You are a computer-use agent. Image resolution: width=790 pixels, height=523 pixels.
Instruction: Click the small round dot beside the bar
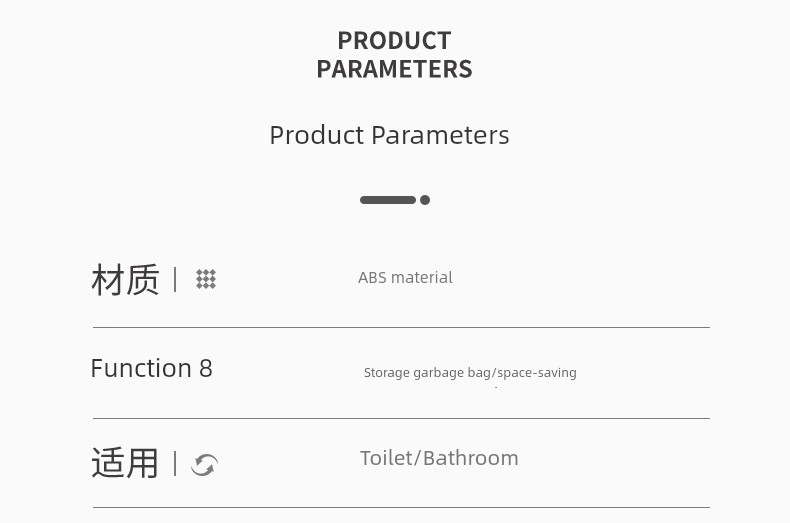coord(425,200)
